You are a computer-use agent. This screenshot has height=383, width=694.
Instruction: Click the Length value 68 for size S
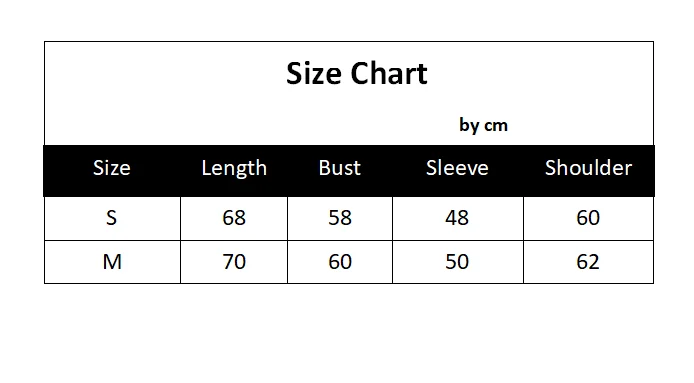[234, 218]
